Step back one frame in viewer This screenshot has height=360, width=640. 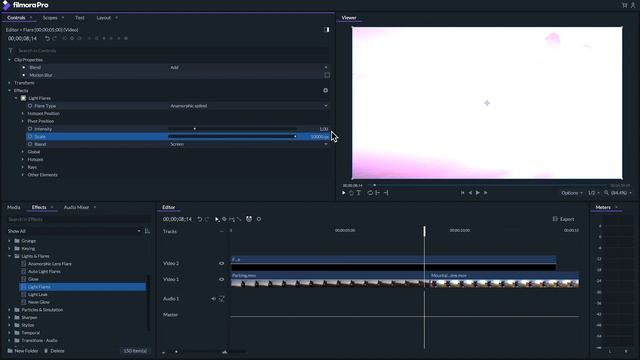tap(470, 193)
